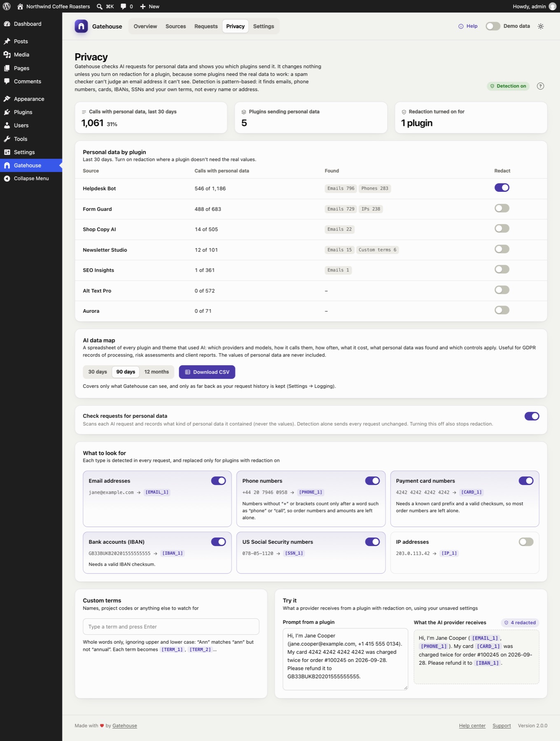The width and height of the screenshot is (560, 741).
Task: Select the 30 days range
Action: (98, 372)
